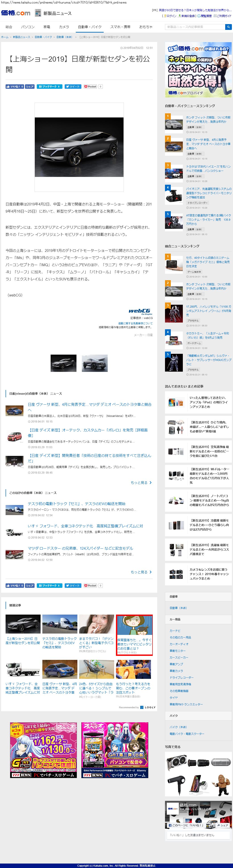
Task: Focus the news article search field
Action: click(195, 27)
